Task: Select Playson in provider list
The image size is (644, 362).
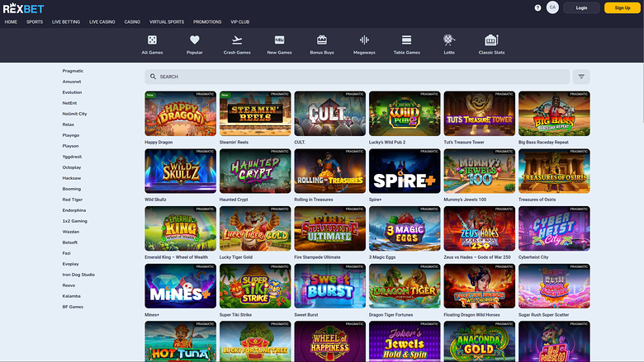Action: (70, 146)
